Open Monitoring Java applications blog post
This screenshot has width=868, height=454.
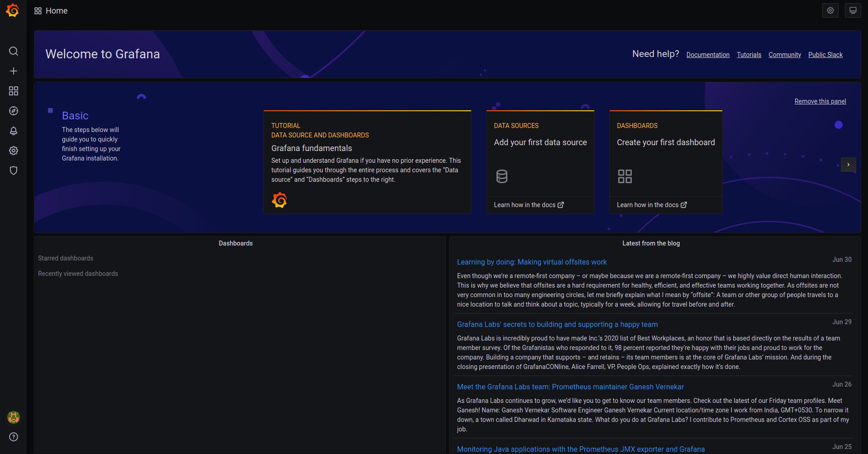tap(581, 449)
